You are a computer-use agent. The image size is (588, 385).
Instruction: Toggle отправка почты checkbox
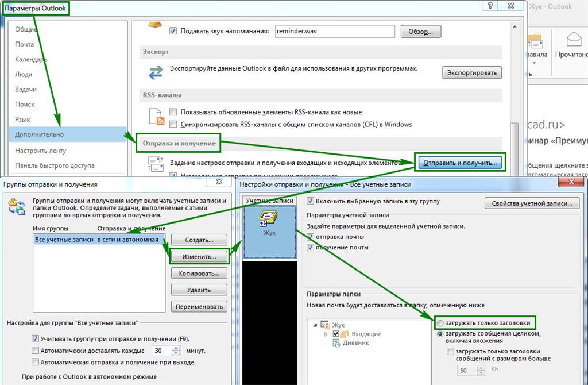coord(310,237)
